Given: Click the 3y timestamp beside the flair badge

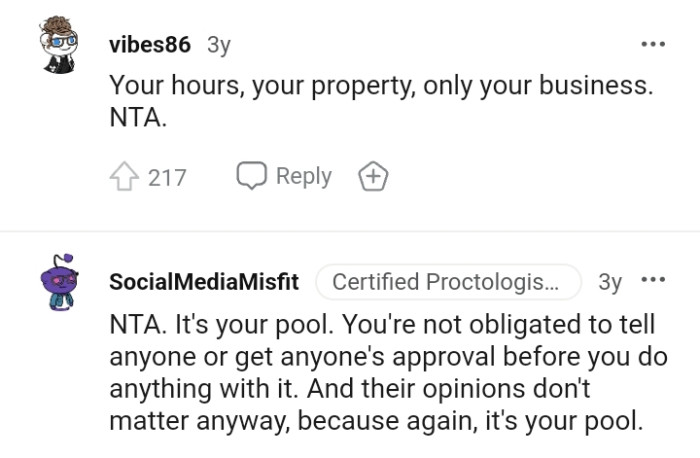Looking at the screenshot, I should 609,282.
